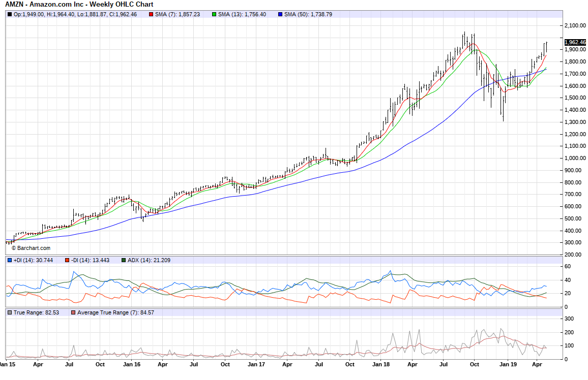Click the blue +DI (14) legend swatch
588x380 pixels.
coord(10,260)
